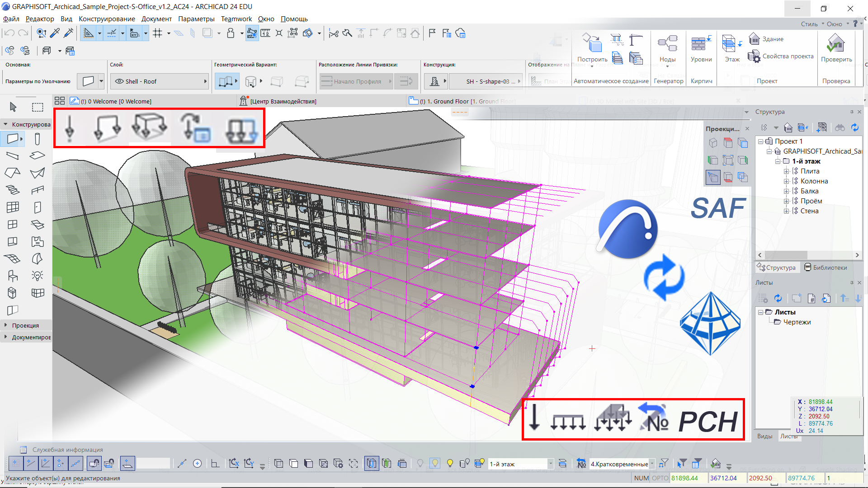
Task: Click the blue refresh icon in Листы panel
Action: click(778, 298)
